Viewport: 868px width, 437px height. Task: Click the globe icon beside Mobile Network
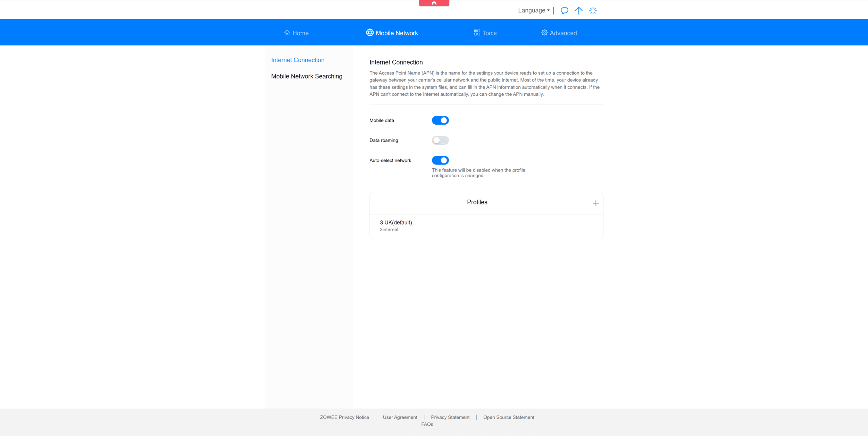369,33
